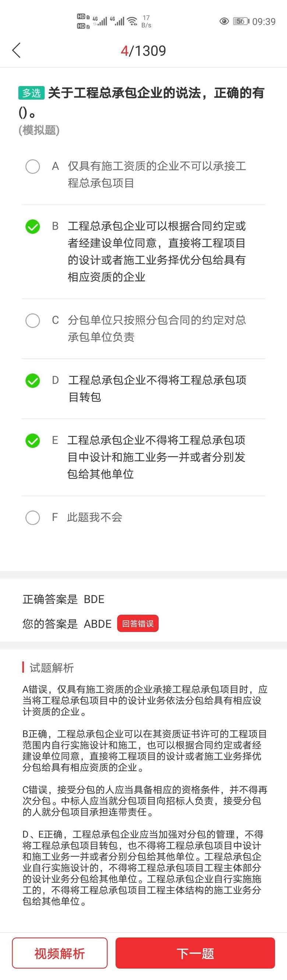Select option C radio circle

point(33,320)
